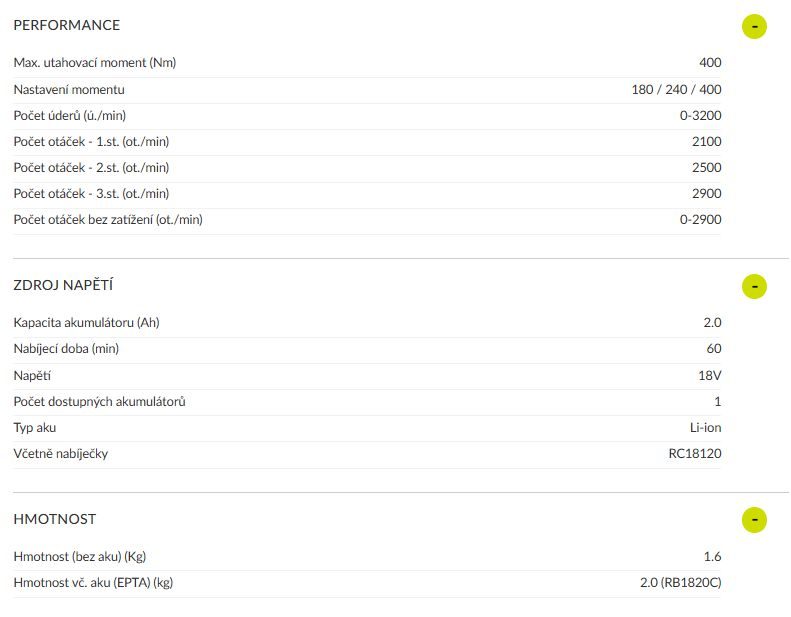Click the RC18120 charger model text
The image size is (791, 617).
(694, 453)
